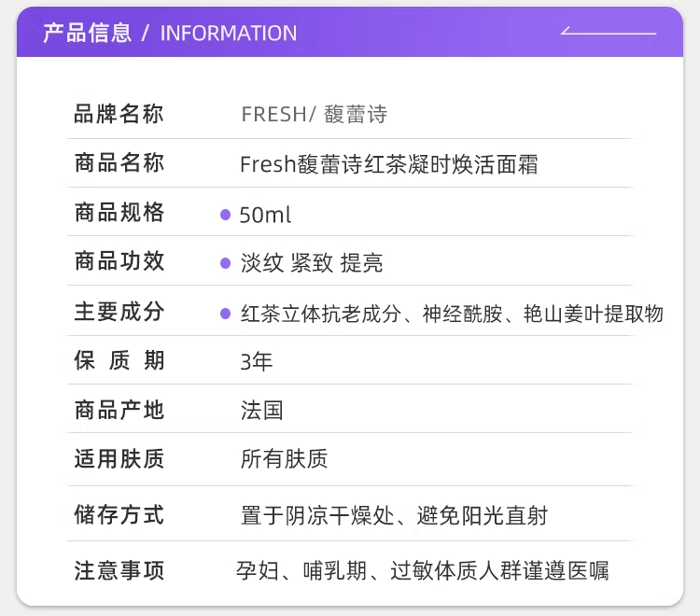Click the arrow line decoration in the header
The width and height of the screenshot is (700, 616).
coord(608,34)
